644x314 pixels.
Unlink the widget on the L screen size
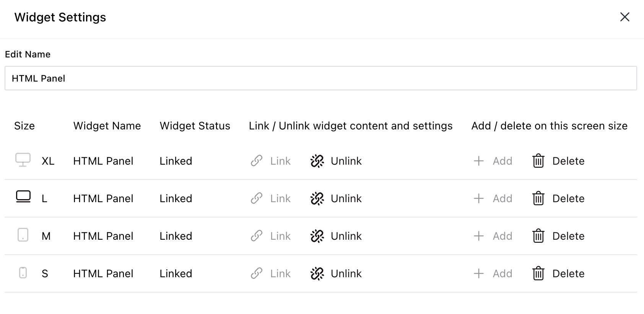[x=345, y=198]
